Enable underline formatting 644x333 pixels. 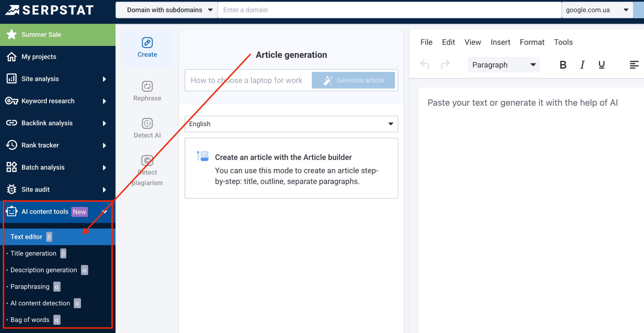click(602, 65)
